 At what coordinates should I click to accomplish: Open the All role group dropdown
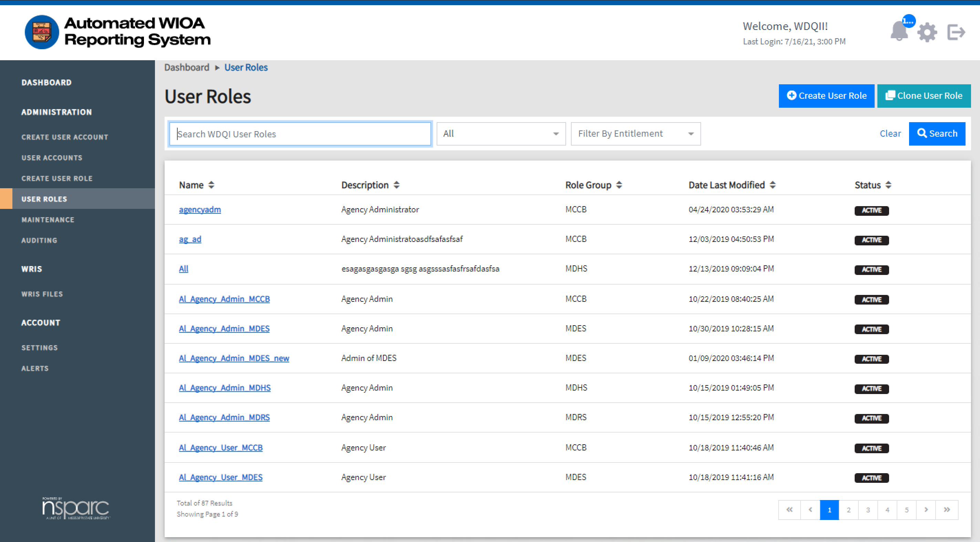click(x=501, y=134)
